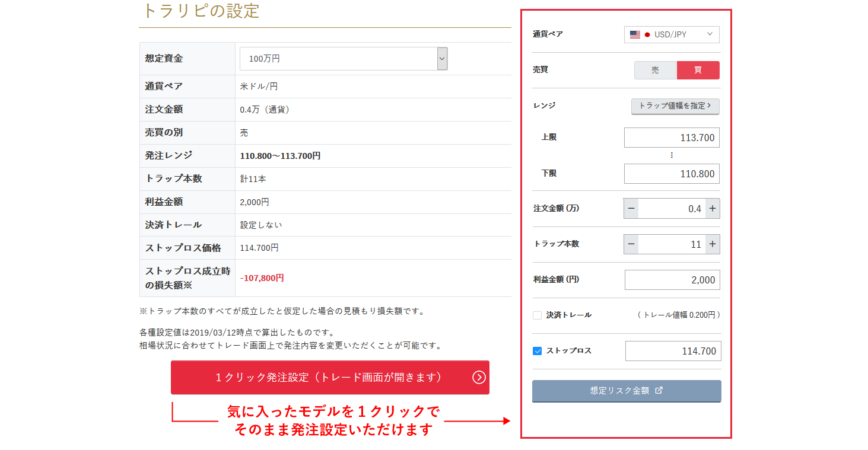Select the 買 (buy) toggle button

[698, 70]
